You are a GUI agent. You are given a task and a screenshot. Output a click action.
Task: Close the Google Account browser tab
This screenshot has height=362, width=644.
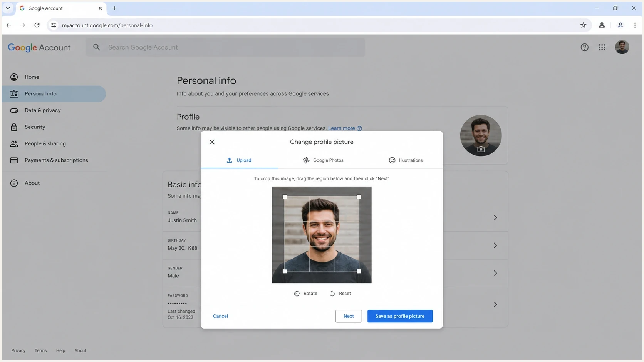point(100,8)
